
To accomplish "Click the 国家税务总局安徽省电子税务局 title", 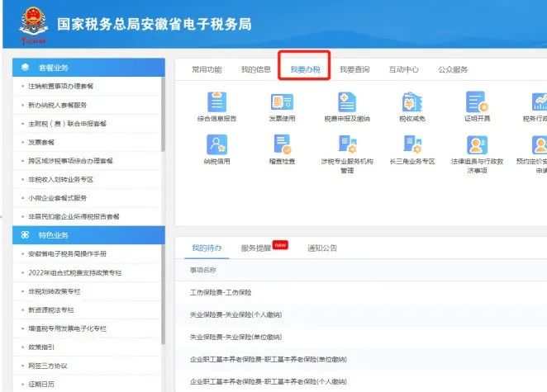I will tap(155, 25).
